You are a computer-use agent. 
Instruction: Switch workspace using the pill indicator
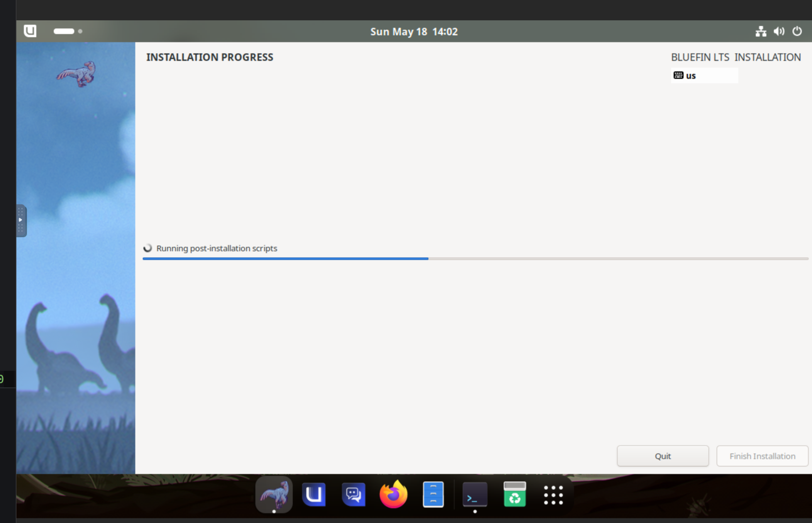[64, 31]
